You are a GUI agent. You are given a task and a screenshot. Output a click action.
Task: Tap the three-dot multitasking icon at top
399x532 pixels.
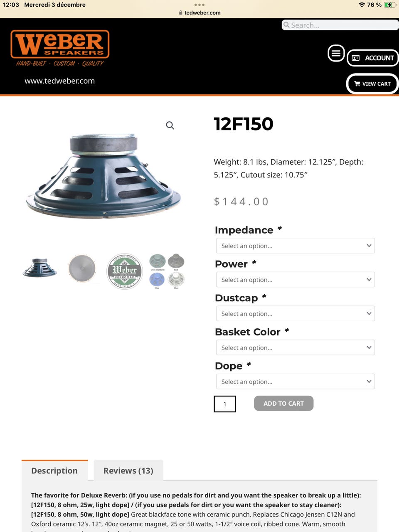[199, 5]
